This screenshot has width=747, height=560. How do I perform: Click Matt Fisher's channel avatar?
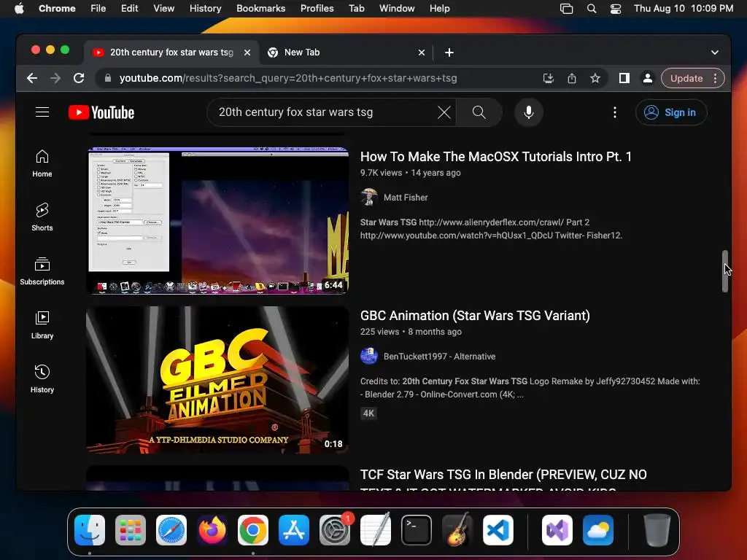[x=369, y=197]
